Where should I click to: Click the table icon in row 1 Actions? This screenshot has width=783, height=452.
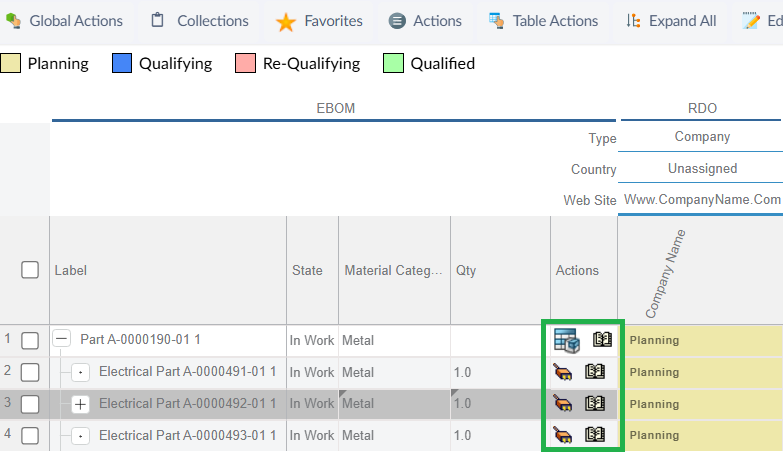(566, 341)
